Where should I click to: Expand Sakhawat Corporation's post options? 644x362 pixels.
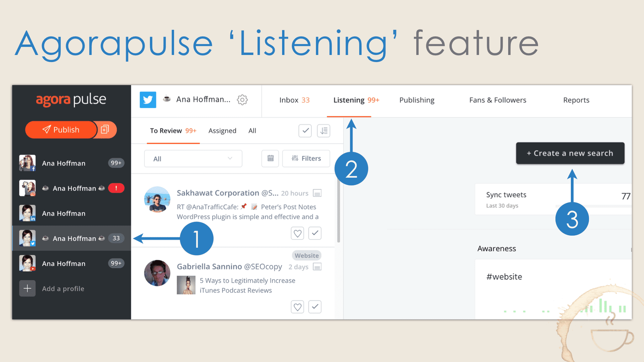tap(317, 193)
